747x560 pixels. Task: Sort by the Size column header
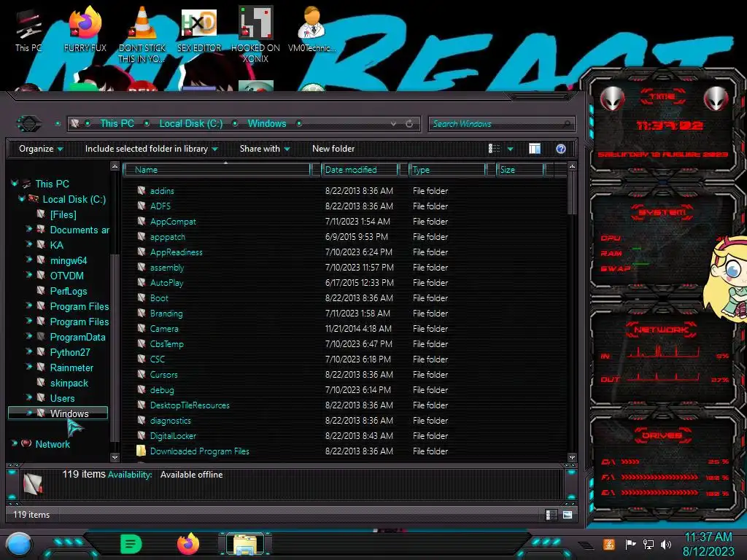520,170
